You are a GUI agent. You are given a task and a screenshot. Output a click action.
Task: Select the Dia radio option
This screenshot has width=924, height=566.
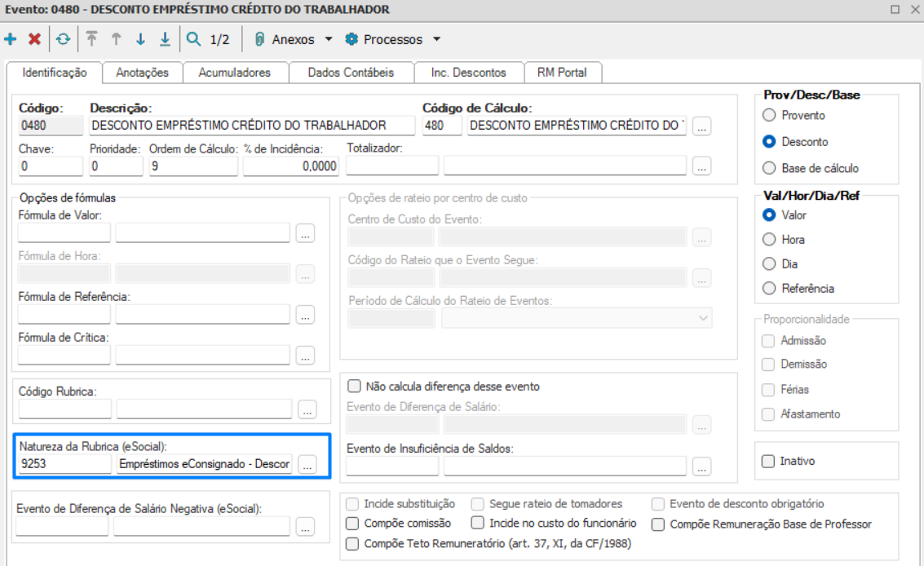769,264
